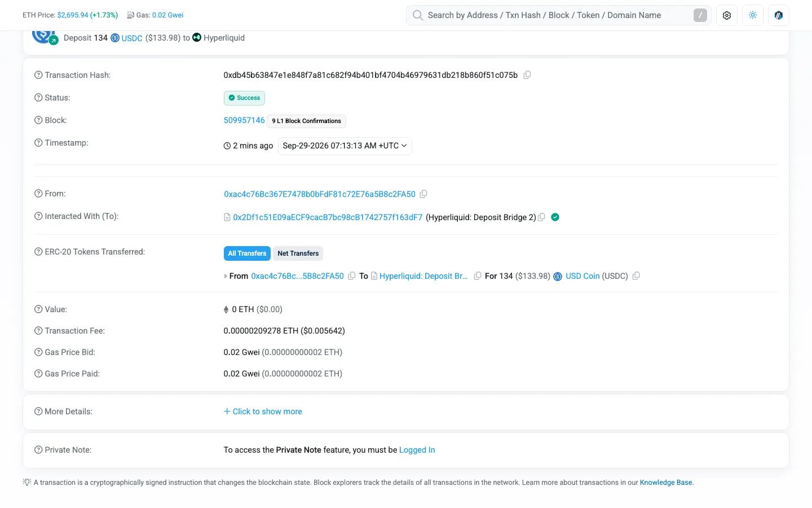Click the verified green checkmark badge
Image resolution: width=812 pixels, height=508 pixels.
(x=555, y=217)
